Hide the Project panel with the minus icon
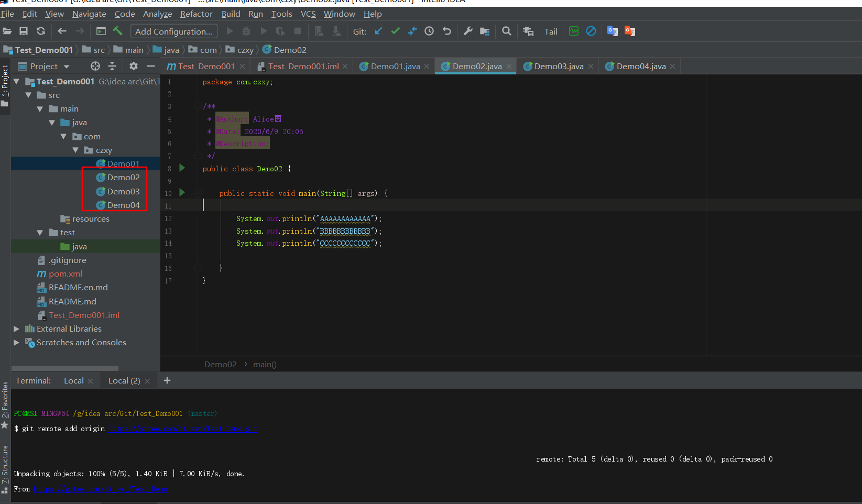Screen dimensions: 862x504 coord(151,66)
